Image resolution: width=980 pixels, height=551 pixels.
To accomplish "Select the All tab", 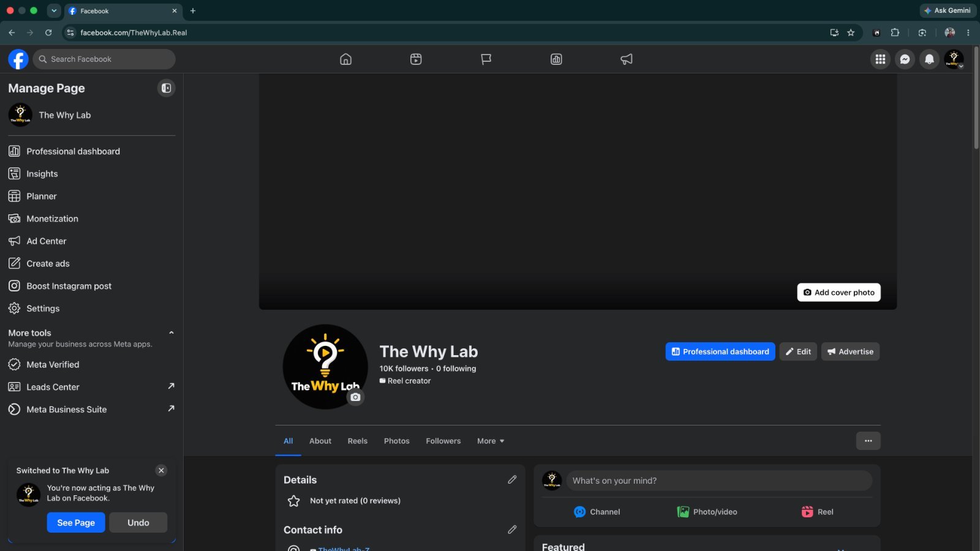I will pyautogui.click(x=288, y=441).
